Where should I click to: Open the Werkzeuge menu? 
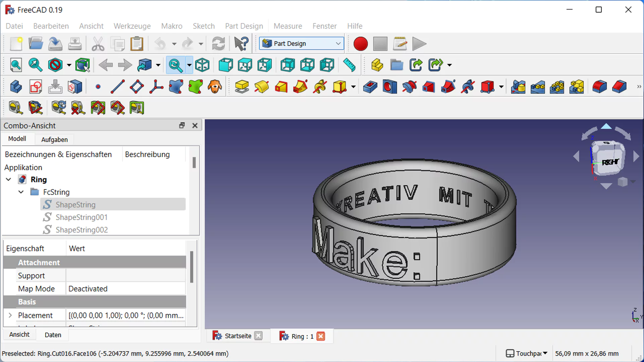tap(132, 26)
